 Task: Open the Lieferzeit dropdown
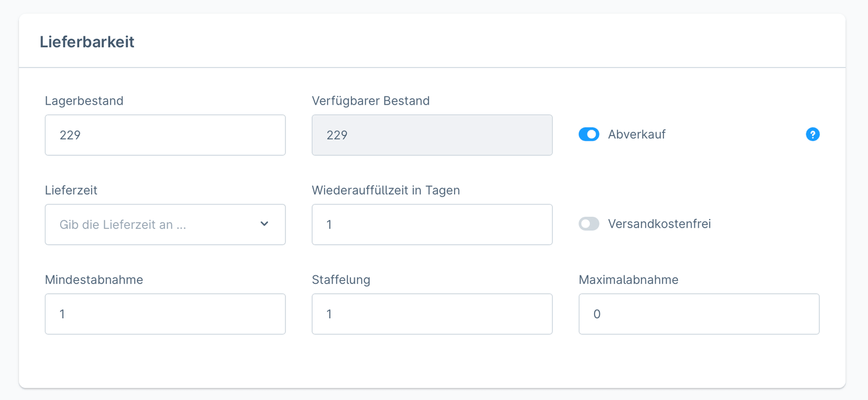(165, 224)
